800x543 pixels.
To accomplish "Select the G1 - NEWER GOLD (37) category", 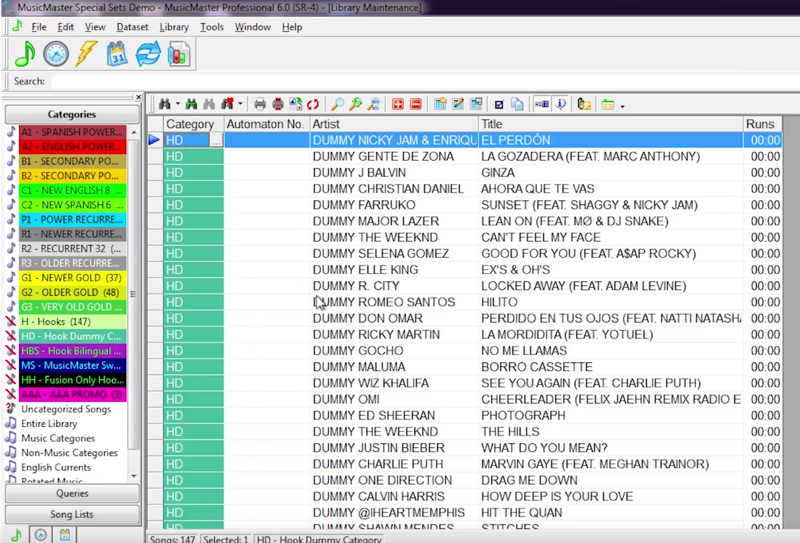I will pos(72,278).
